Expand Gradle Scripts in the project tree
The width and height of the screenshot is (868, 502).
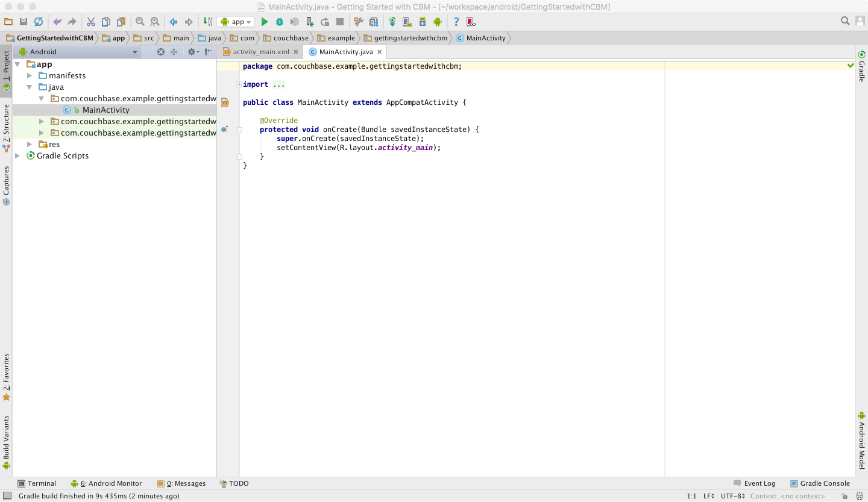19,155
